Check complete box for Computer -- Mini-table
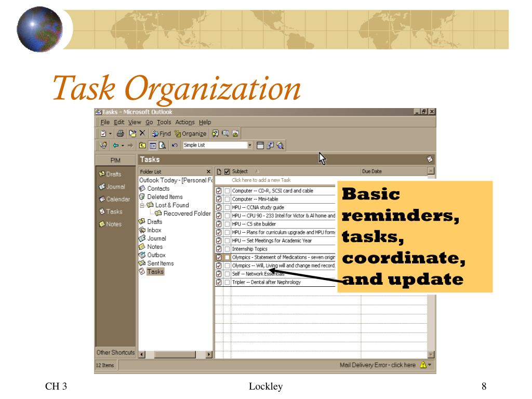Viewport: 532px width, 399px height. point(227,199)
